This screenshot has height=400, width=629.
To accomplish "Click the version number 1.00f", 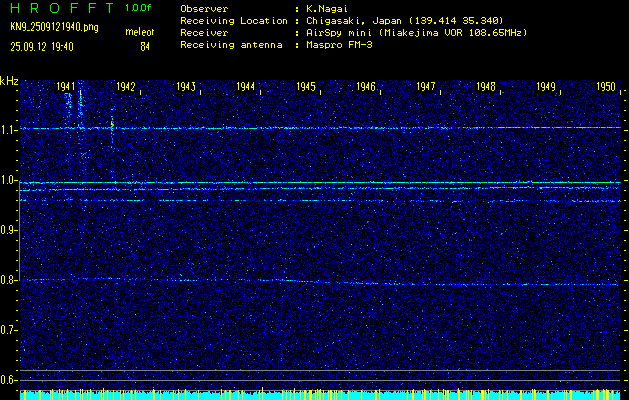I will 138,8.
